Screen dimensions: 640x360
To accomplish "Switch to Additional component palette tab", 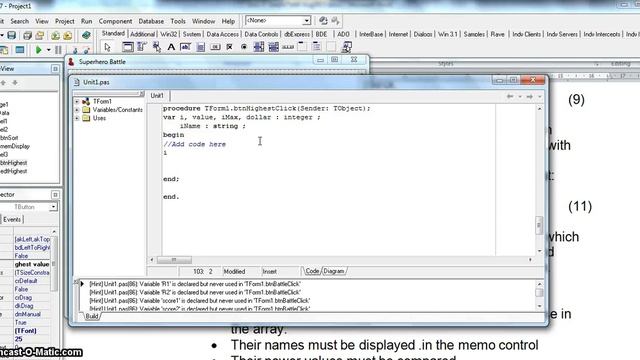I will tap(142, 34).
